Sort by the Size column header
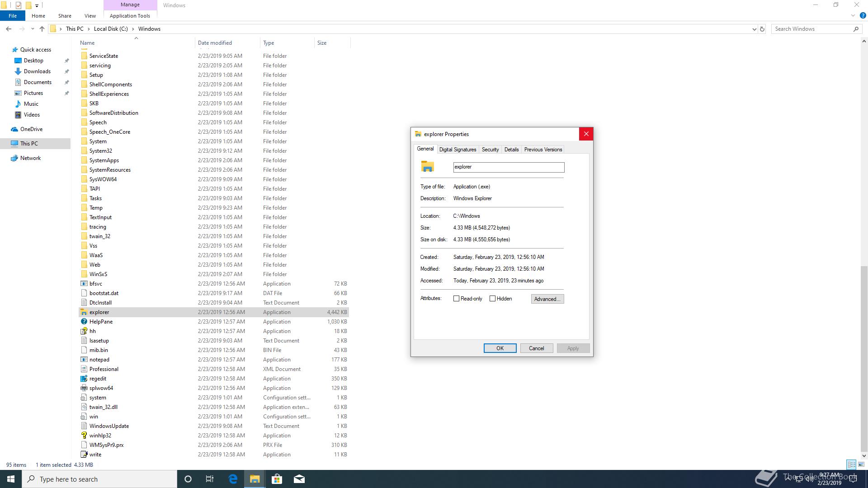The image size is (868, 488). pyautogui.click(x=332, y=43)
